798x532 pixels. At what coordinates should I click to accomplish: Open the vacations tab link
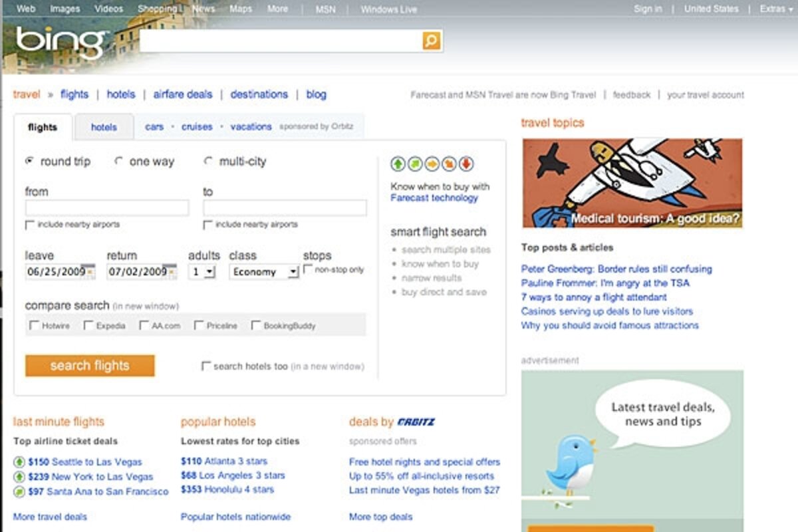coord(251,126)
